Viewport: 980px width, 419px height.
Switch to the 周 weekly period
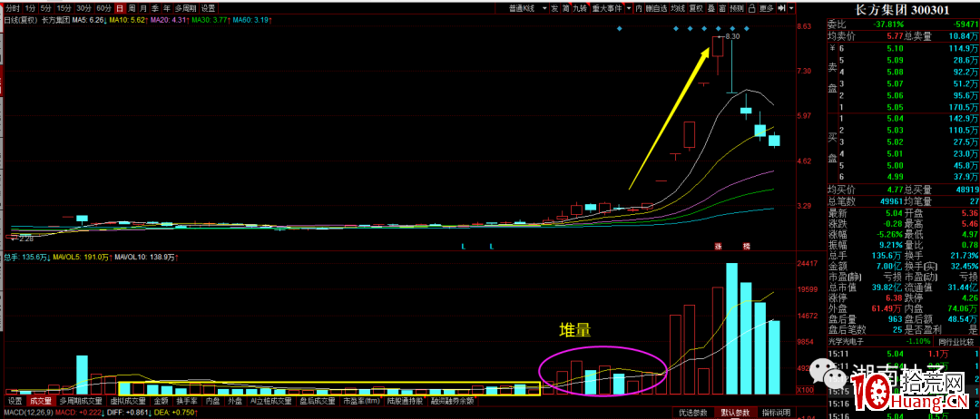132,8
